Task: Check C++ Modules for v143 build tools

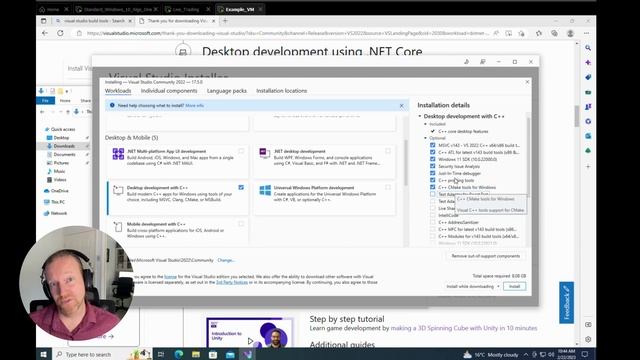Action: tap(433, 236)
